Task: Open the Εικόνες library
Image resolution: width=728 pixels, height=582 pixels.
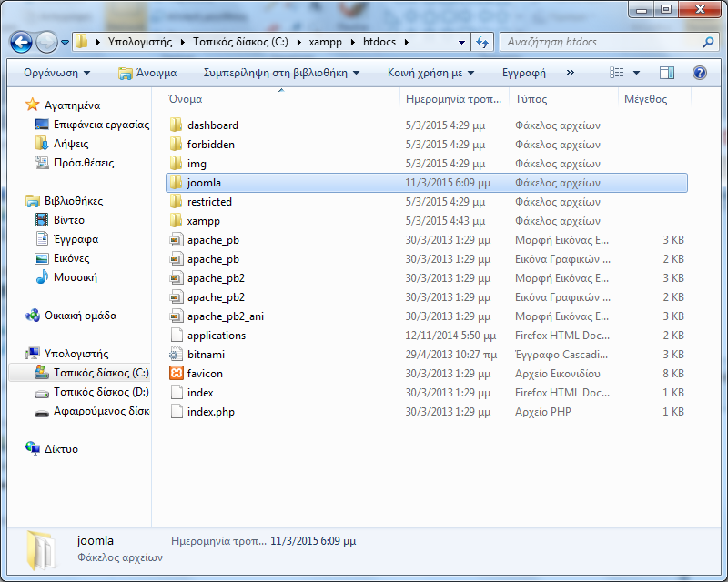Action: [71, 258]
